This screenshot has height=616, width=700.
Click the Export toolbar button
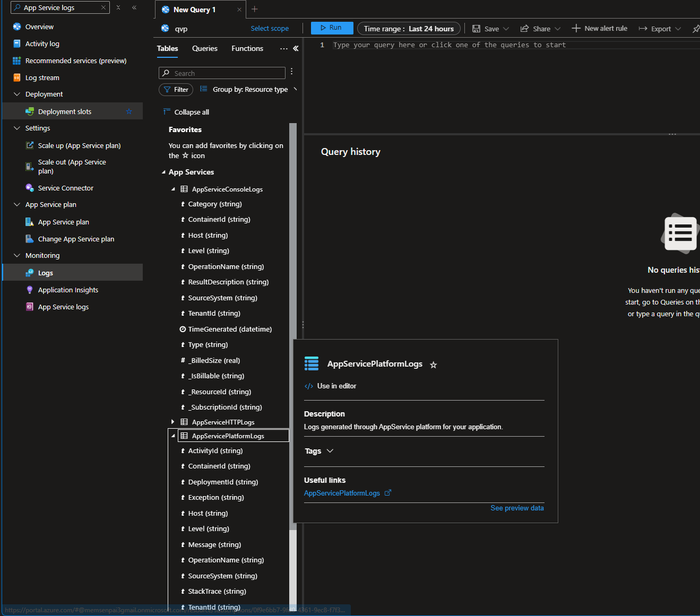(655, 29)
